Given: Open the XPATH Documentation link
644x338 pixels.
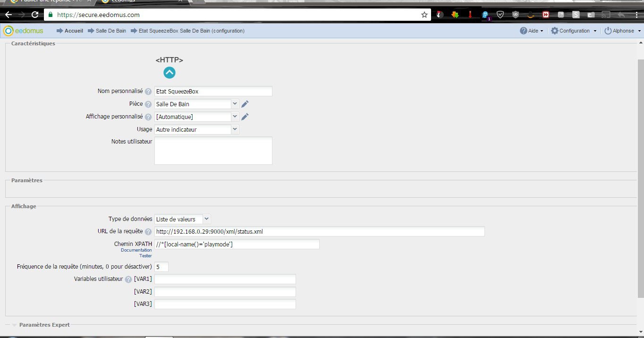Looking at the screenshot, I should point(136,250).
